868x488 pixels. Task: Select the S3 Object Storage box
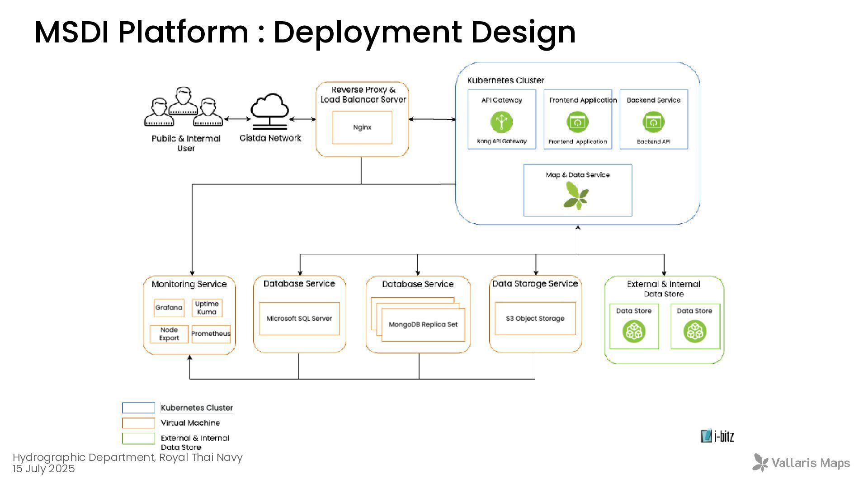click(x=535, y=319)
